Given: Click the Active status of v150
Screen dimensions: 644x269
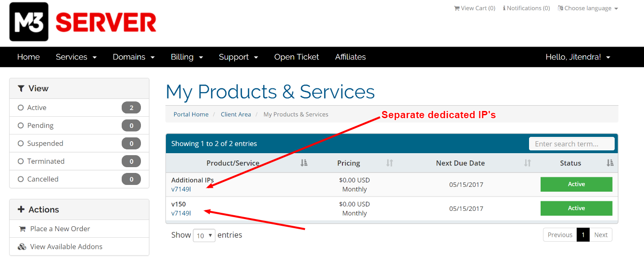Looking at the screenshot, I should (x=576, y=208).
